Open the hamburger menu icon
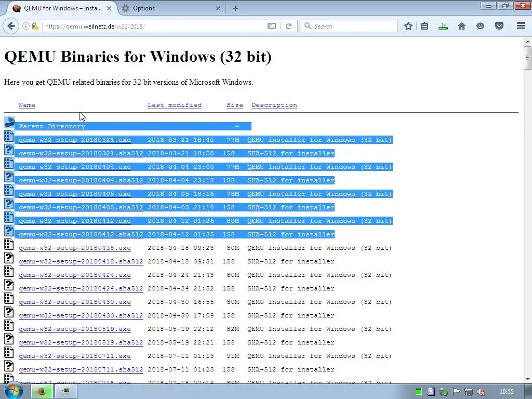The width and height of the screenshot is (532, 399). coord(521,26)
